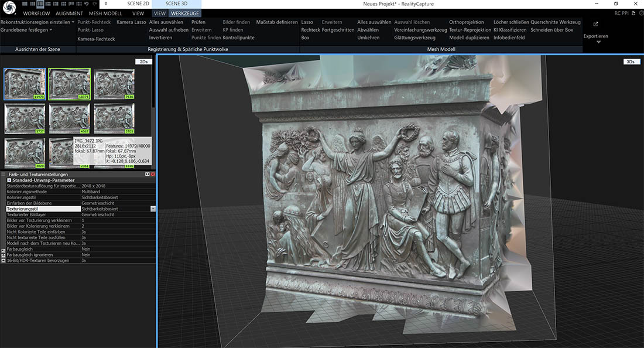Screen dimensions: 644x348
Task: Change Farbausgleich ignorieren value Nein
Action: click(x=118, y=255)
